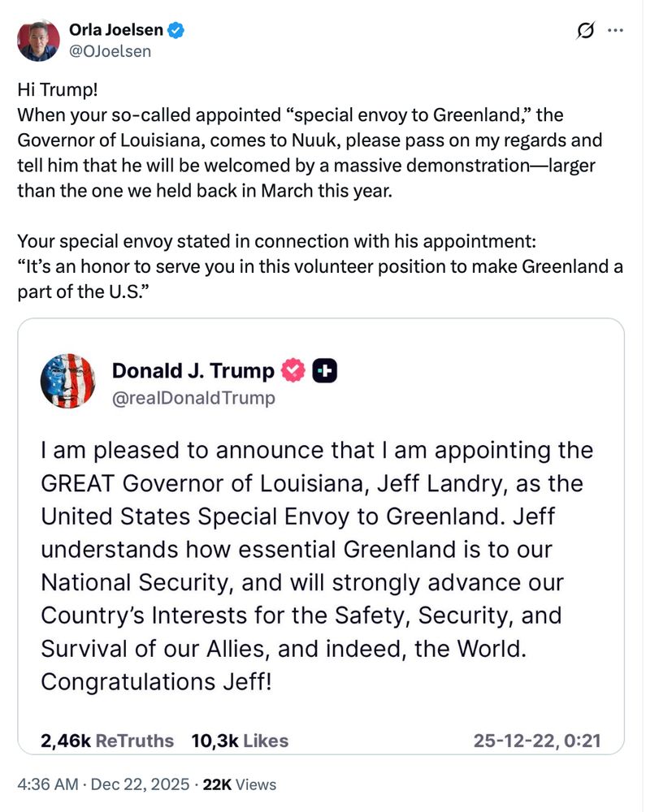Click the 22K Views counter
The image size is (646, 812).
(x=240, y=784)
